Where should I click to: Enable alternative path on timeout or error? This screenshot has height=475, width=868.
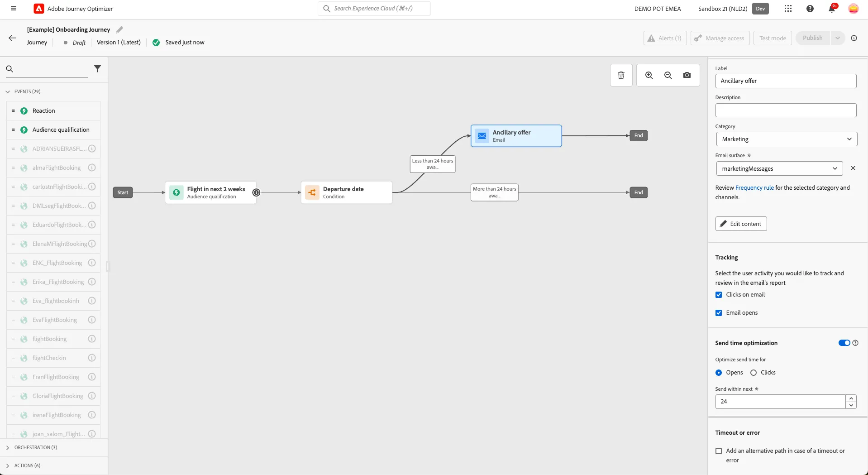click(719, 451)
